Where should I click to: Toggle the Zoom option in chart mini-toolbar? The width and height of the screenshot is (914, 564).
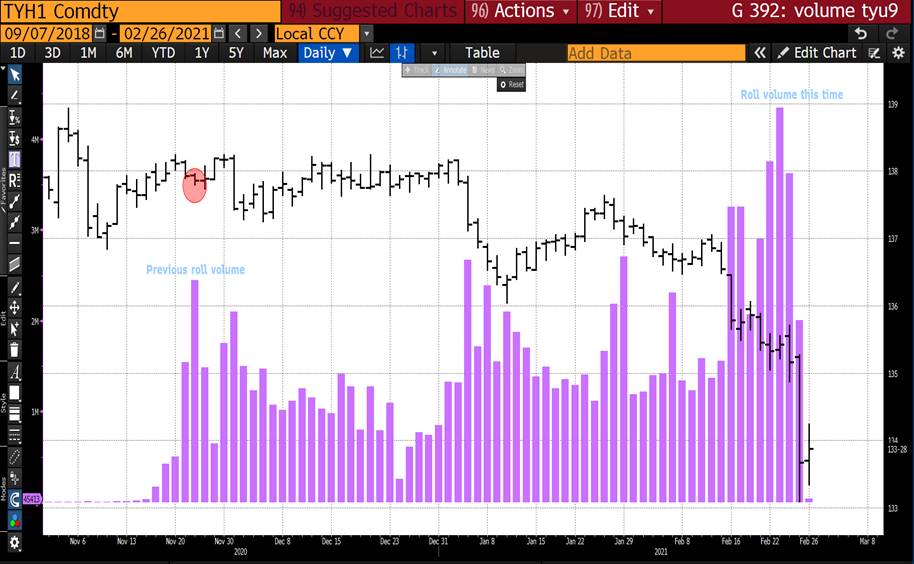[510, 70]
